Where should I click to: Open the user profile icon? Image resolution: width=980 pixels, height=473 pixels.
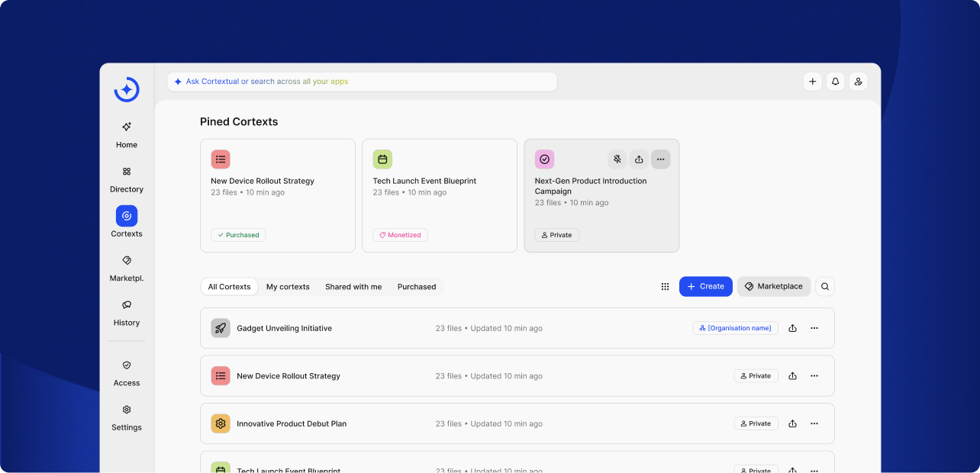pos(858,82)
